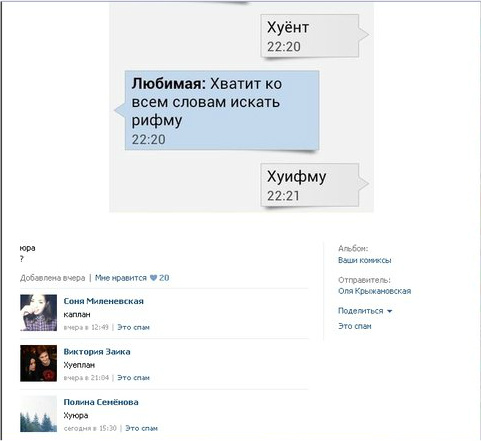Click the 'Альбом:' label

(x=353, y=249)
